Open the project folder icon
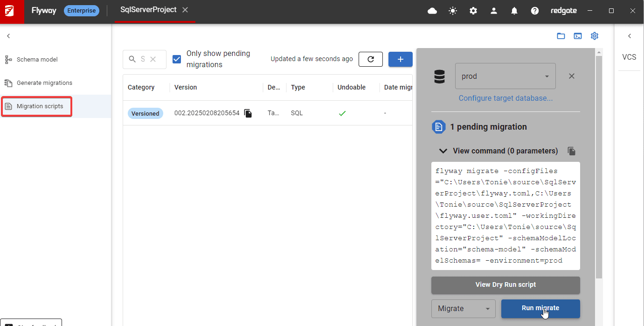The image size is (644, 326). point(561,35)
